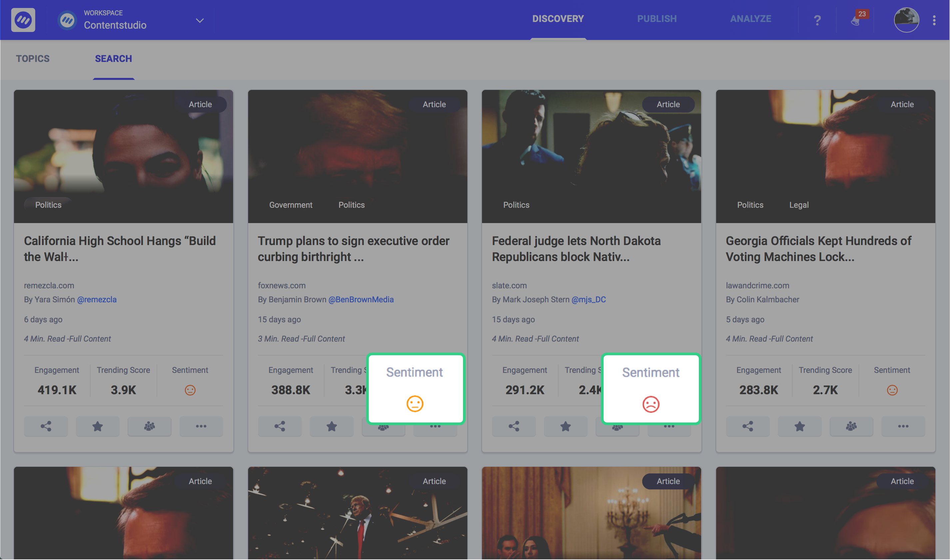
Task: Select the Search tab
Action: pyautogui.click(x=113, y=59)
